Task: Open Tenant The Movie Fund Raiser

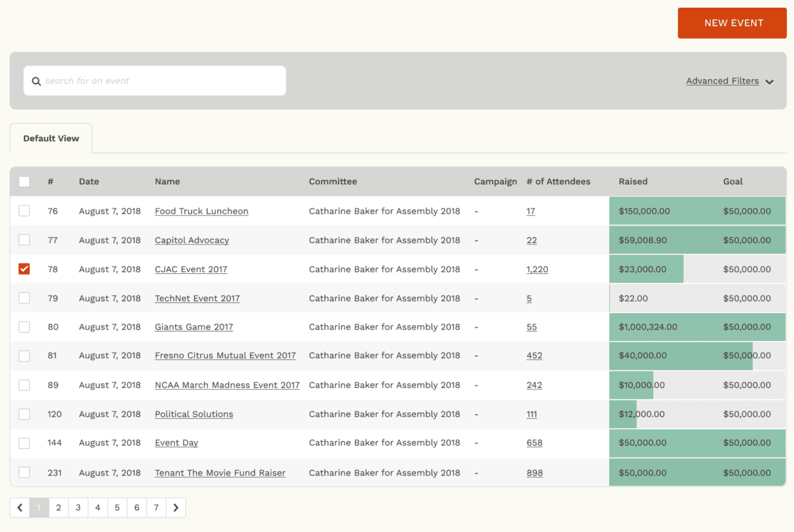Action: 220,473
